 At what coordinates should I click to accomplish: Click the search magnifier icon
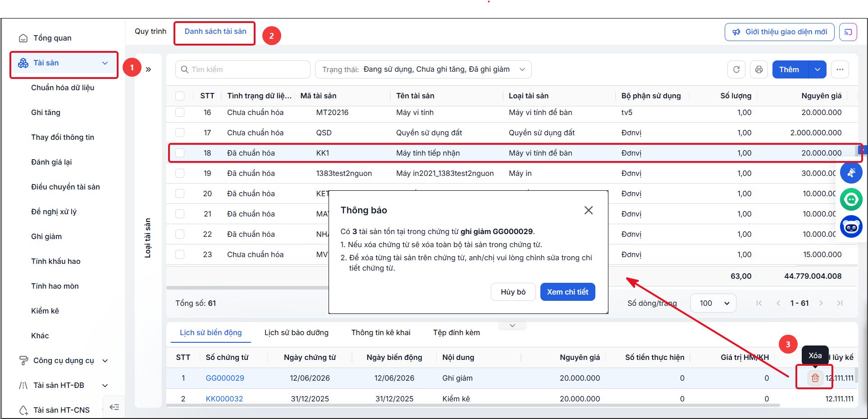[x=184, y=69]
